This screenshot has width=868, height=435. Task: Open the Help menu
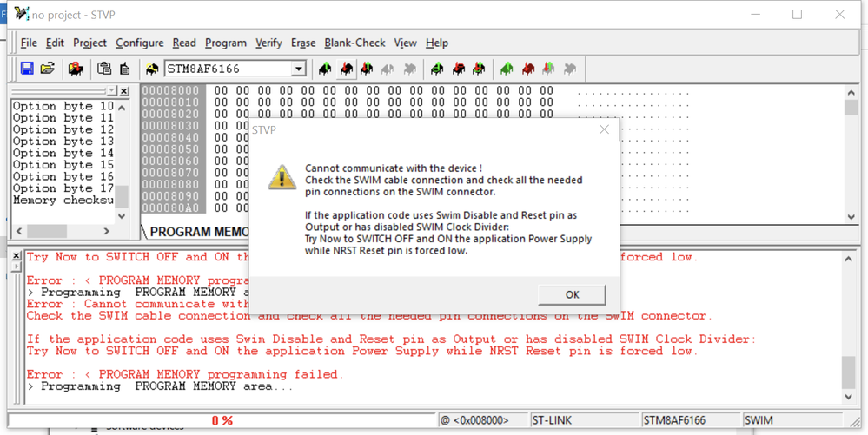coord(437,43)
